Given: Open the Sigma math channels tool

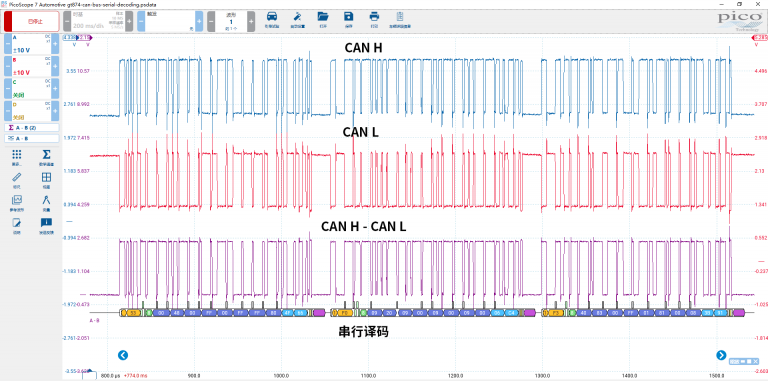Looking at the screenshot, I should [x=47, y=157].
